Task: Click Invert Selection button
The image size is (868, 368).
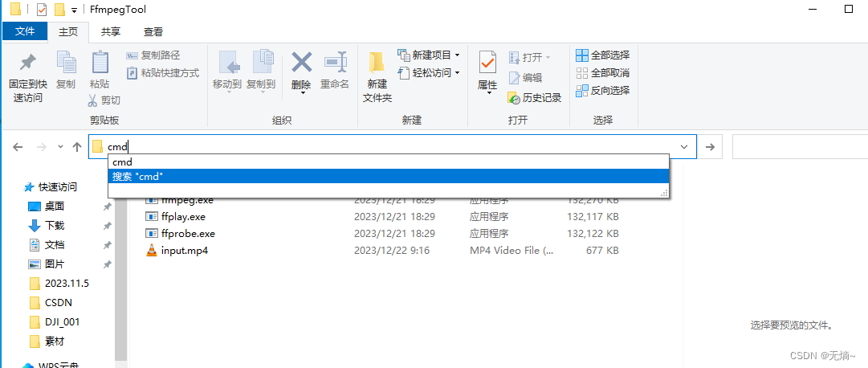Action: pos(603,91)
